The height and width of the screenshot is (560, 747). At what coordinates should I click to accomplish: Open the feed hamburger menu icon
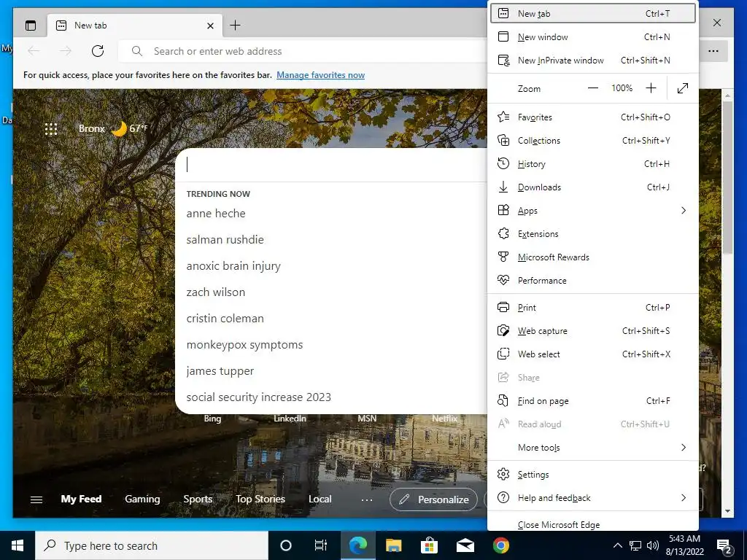36,499
